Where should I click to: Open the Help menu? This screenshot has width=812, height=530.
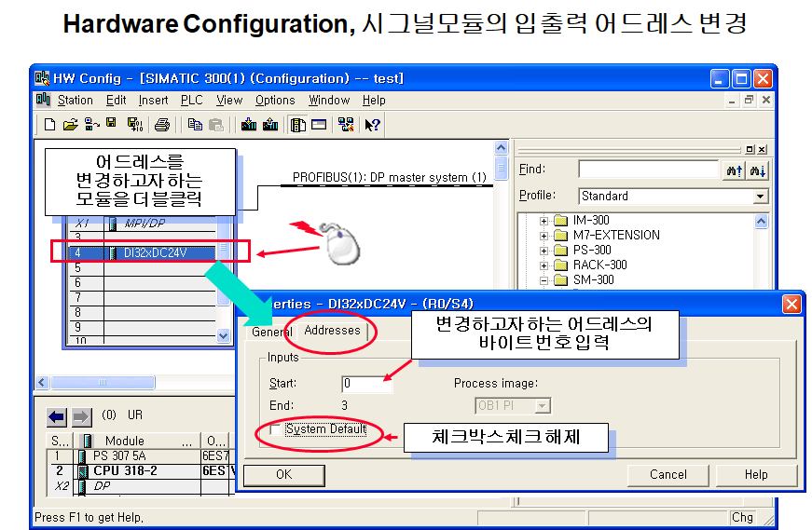pos(374,100)
